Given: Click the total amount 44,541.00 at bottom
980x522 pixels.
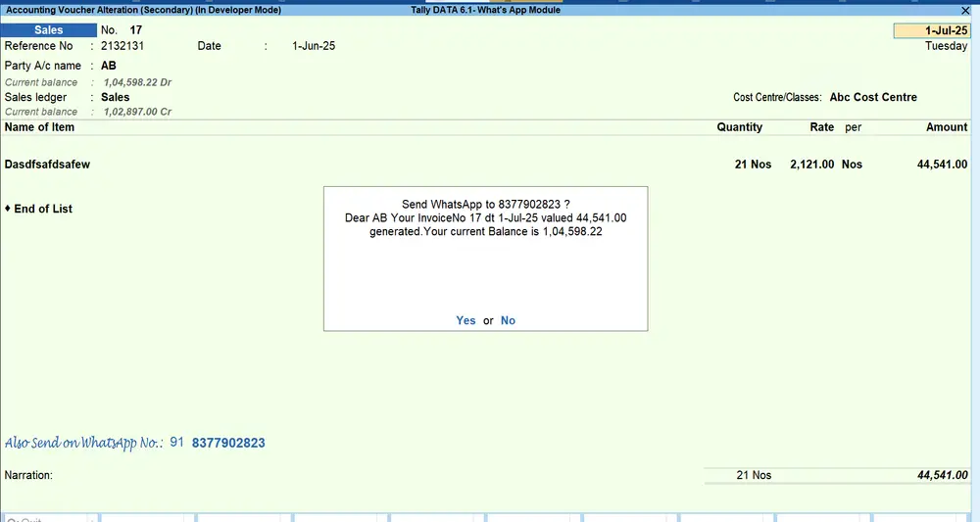Looking at the screenshot, I should tap(943, 476).
